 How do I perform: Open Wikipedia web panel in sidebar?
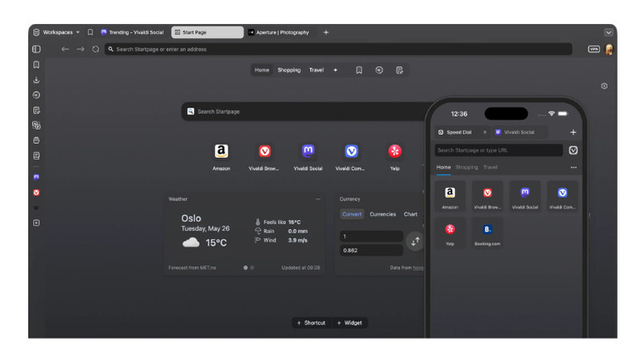coord(36,207)
